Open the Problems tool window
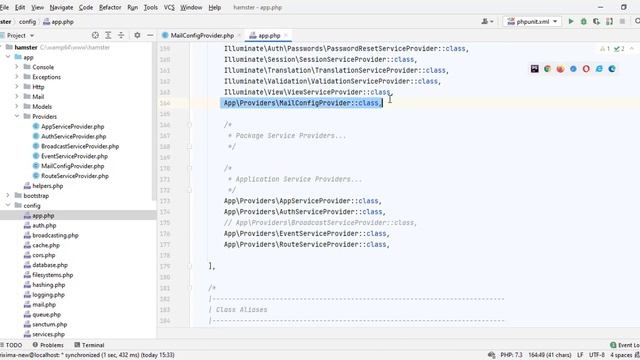The height and width of the screenshot is (360, 640). tap(48, 345)
